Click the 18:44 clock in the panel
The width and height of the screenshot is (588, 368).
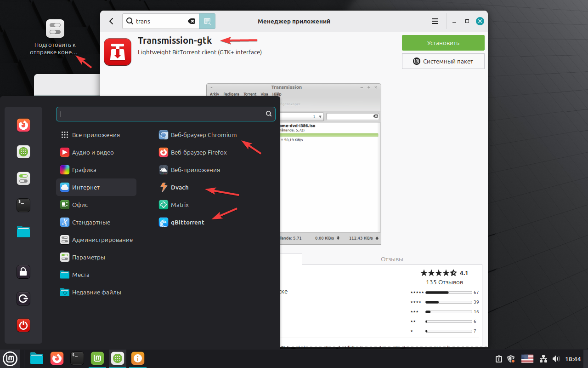pos(573,359)
